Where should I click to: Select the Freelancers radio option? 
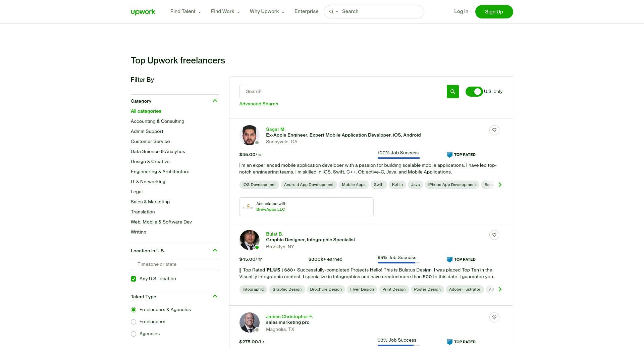[x=133, y=322]
